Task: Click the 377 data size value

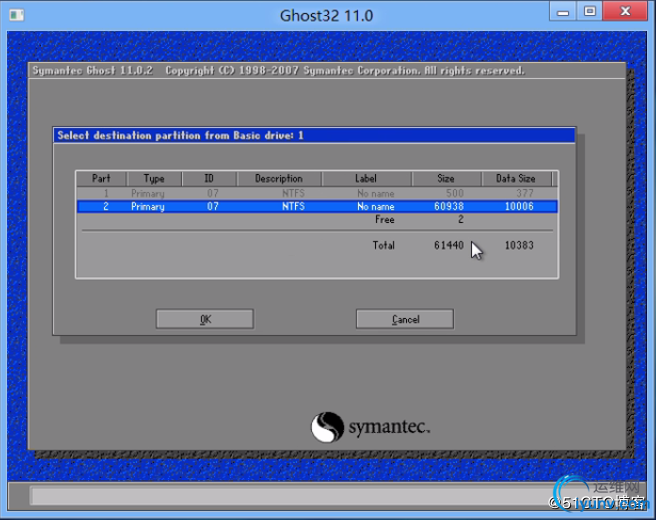Action: tap(525, 193)
